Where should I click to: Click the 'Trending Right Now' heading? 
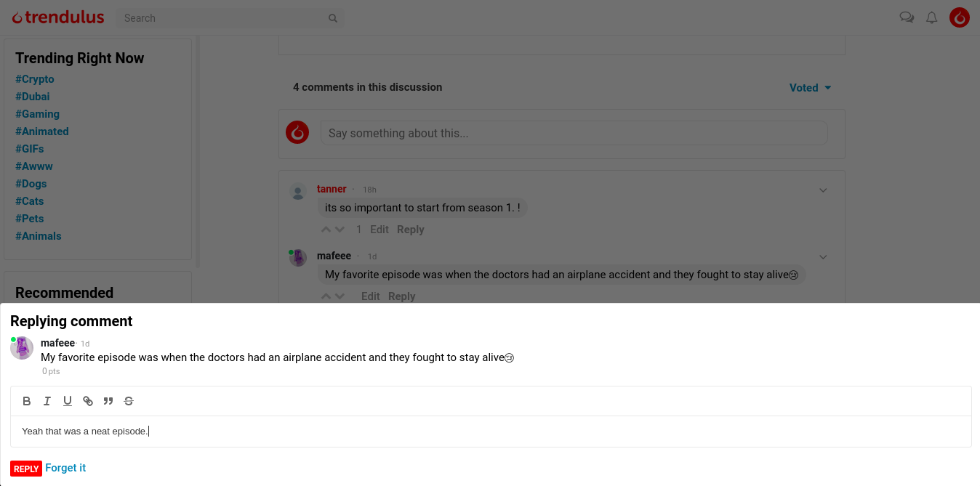[x=80, y=58]
